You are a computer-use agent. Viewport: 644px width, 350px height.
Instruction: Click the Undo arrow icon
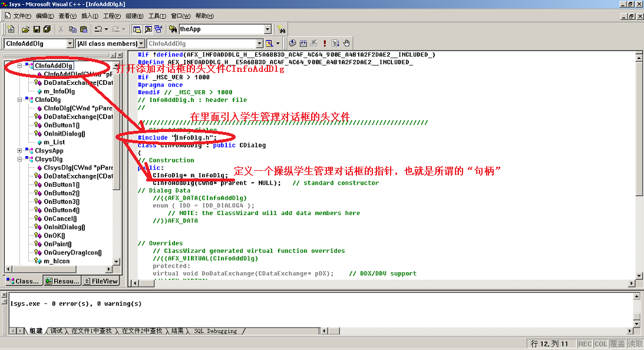click(98, 29)
